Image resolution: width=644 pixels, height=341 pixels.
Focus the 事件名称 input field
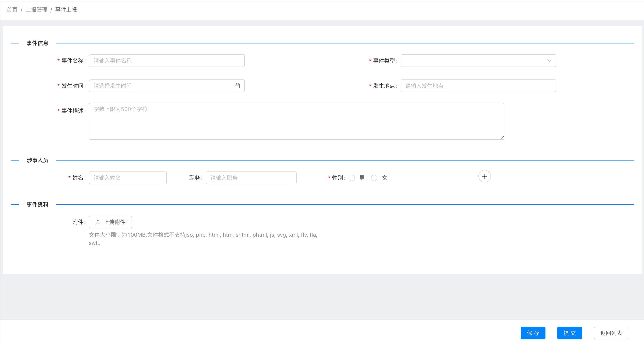(x=167, y=61)
